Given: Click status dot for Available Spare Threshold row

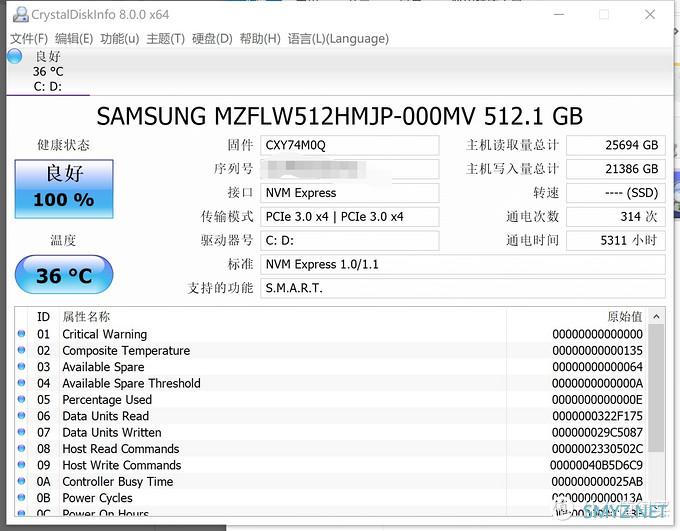Looking at the screenshot, I should [21, 383].
